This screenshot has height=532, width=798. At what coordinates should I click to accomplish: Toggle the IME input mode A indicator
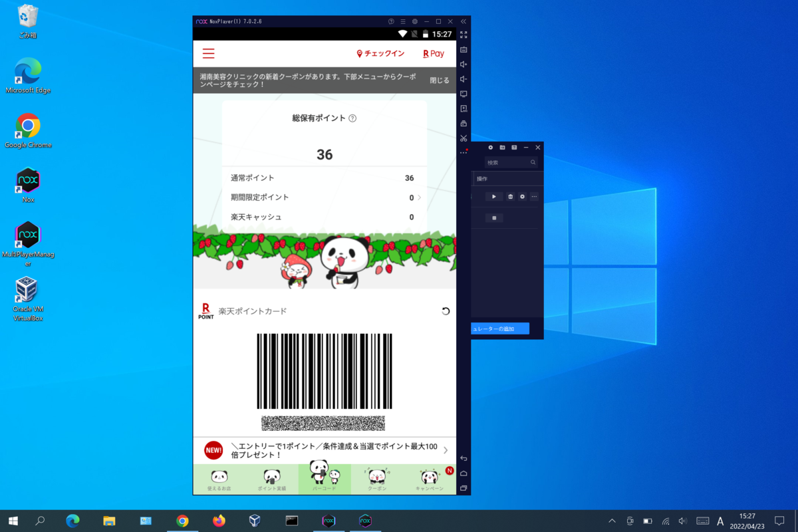(720, 521)
